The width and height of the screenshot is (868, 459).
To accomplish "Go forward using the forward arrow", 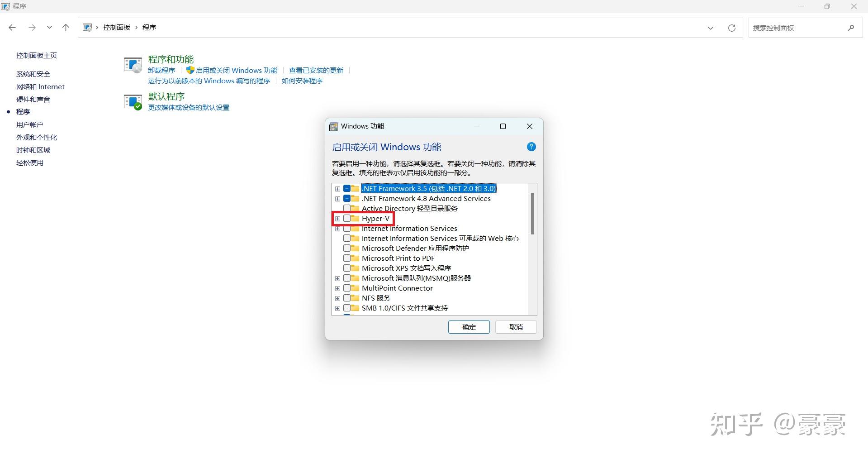I will tap(32, 28).
